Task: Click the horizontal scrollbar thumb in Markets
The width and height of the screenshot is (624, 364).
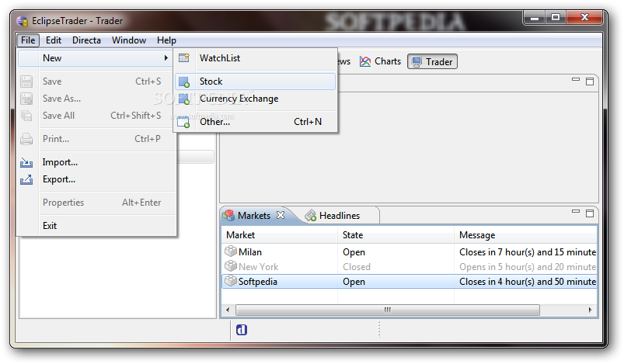Action: pos(388,310)
